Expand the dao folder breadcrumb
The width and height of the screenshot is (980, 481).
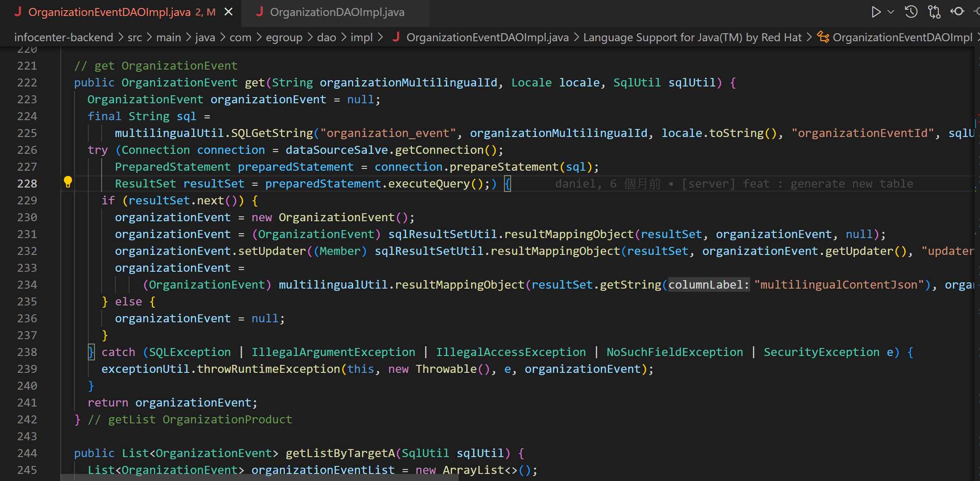point(327,37)
